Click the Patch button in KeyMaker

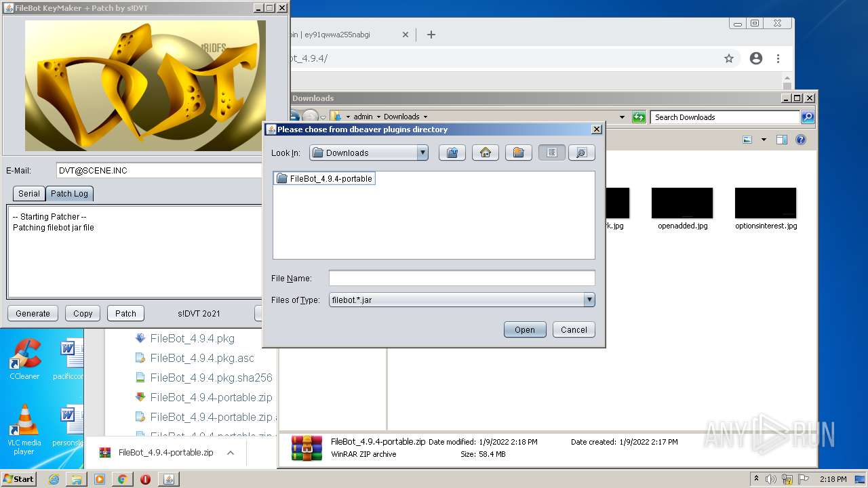[125, 313]
